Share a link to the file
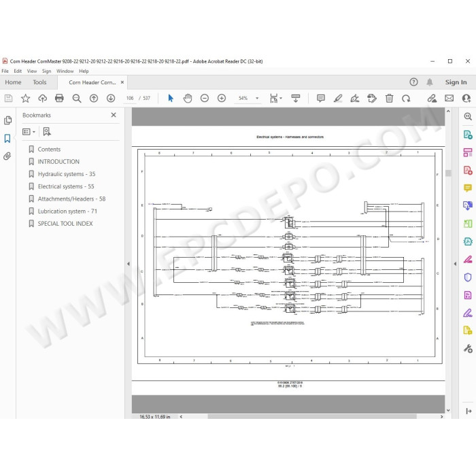Viewport: 476px width, 476px height. coord(432,98)
